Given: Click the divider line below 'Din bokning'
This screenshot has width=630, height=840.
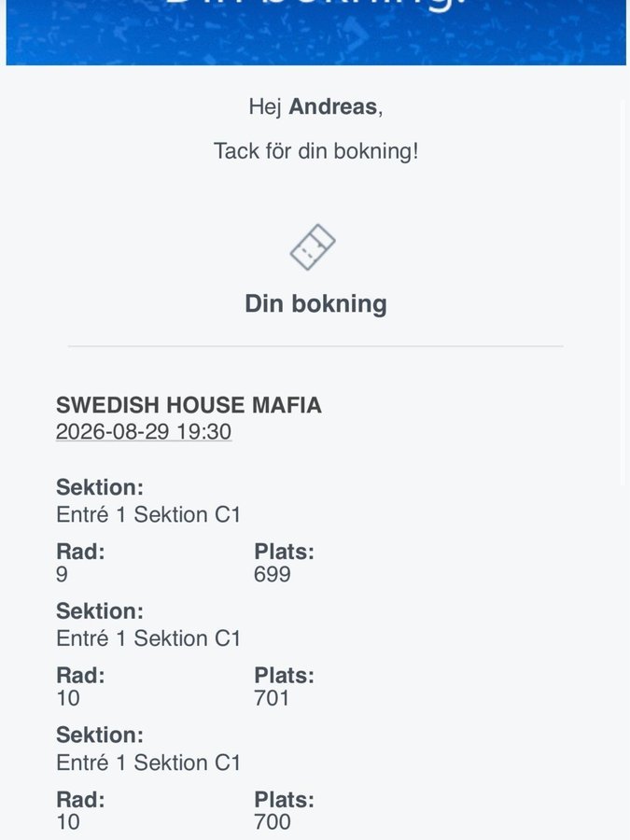Looking at the screenshot, I should 315,346.
